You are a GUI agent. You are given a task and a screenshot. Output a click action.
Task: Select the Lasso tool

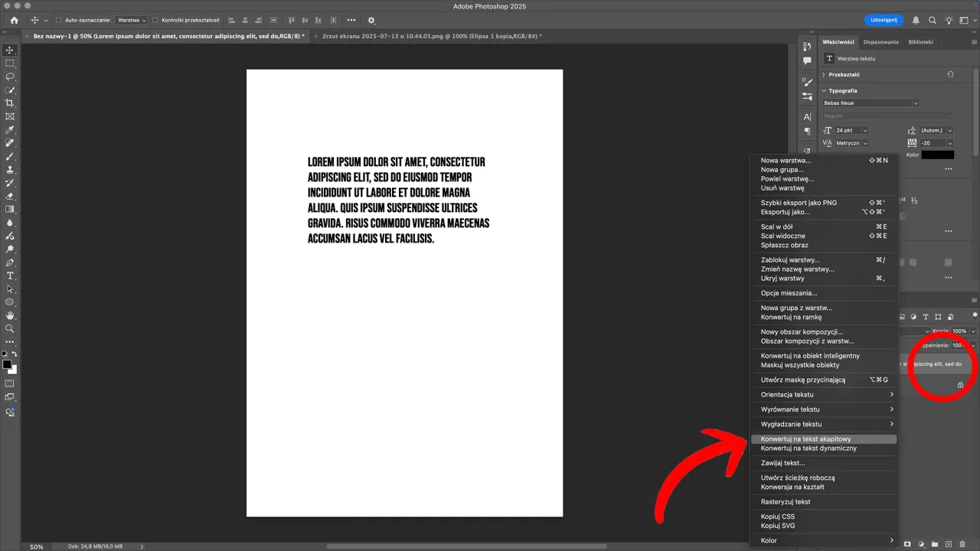[x=10, y=77]
